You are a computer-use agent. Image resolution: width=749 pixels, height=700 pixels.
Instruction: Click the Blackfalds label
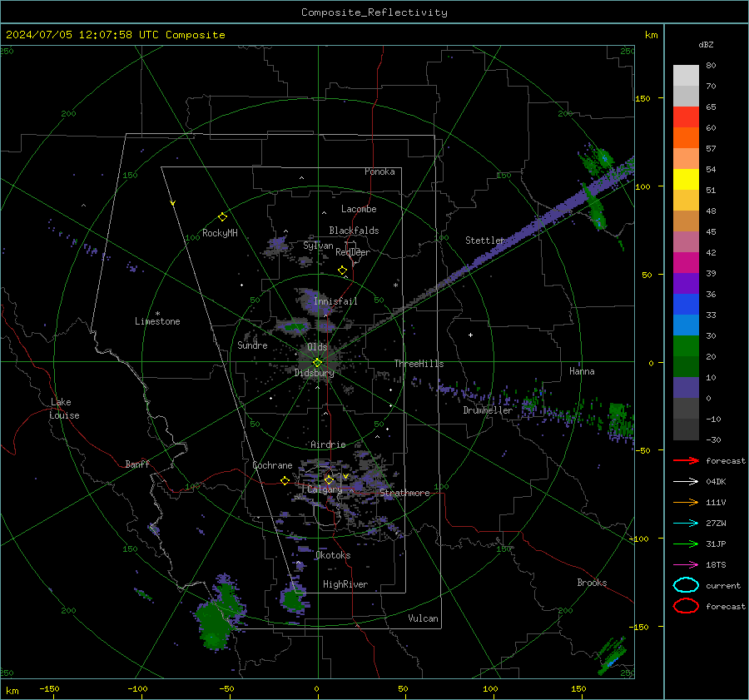354,231
